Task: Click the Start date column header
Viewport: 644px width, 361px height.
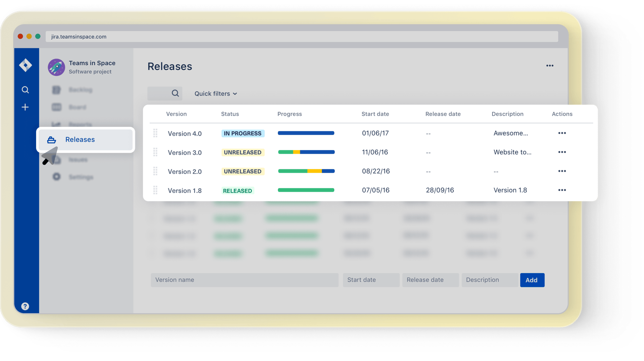Action: coord(375,114)
